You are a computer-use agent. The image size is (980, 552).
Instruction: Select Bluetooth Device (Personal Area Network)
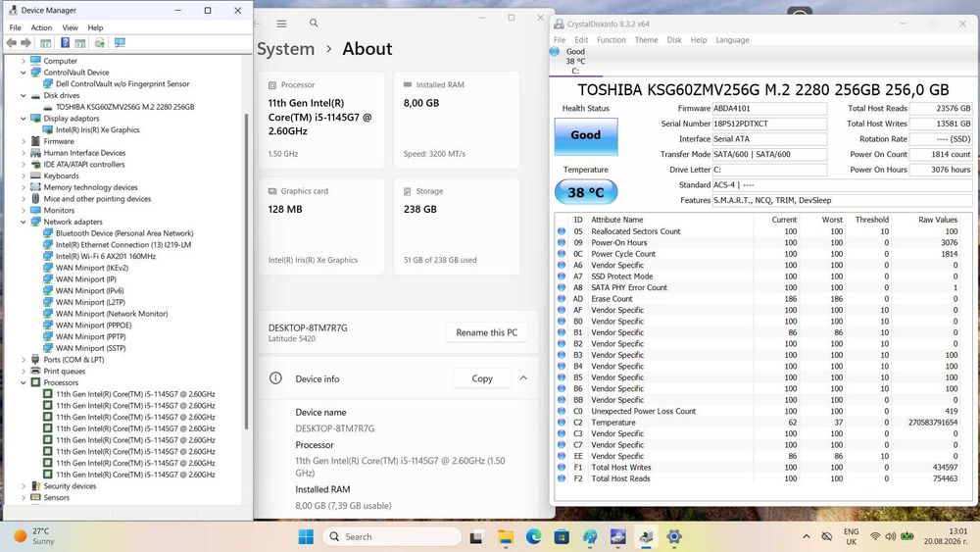[x=124, y=233]
